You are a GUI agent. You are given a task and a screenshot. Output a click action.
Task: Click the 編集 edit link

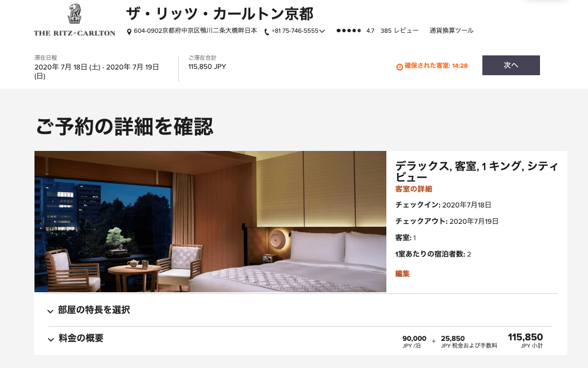coord(402,274)
